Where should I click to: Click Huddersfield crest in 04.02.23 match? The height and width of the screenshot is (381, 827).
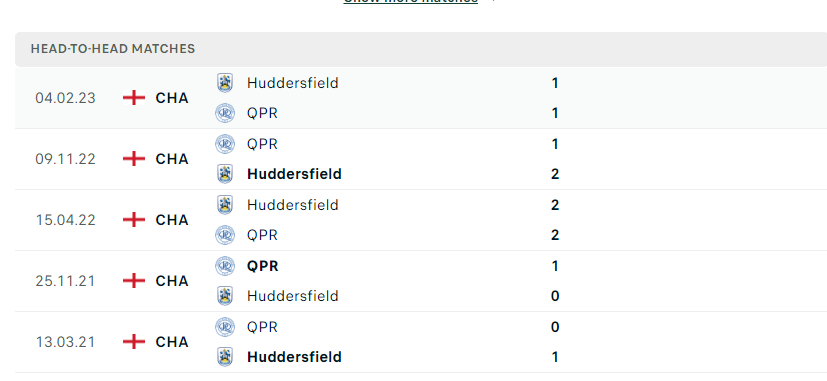pos(225,83)
